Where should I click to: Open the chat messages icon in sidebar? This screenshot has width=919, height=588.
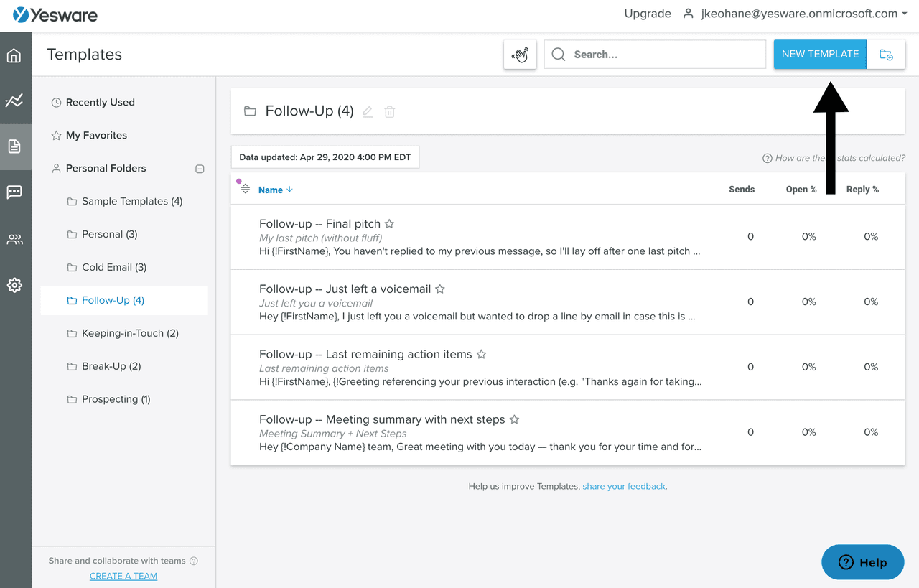[14, 192]
